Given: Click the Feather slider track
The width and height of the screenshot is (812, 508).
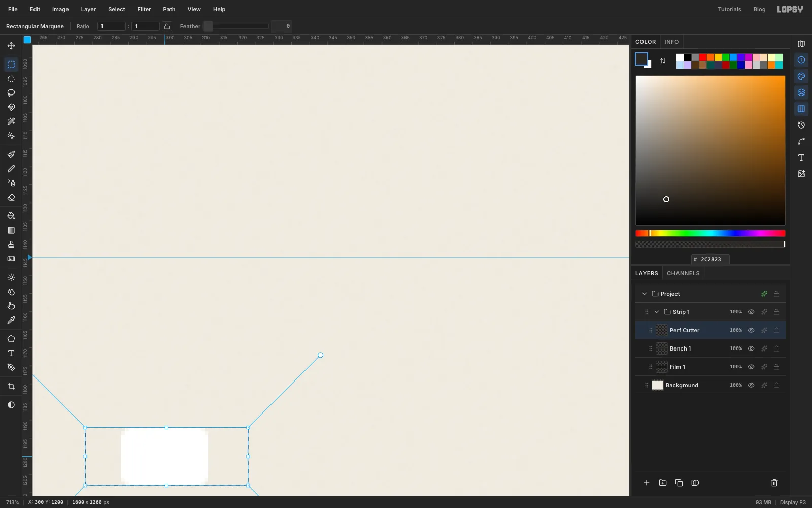Looking at the screenshot, I should [x=236, y=26].
